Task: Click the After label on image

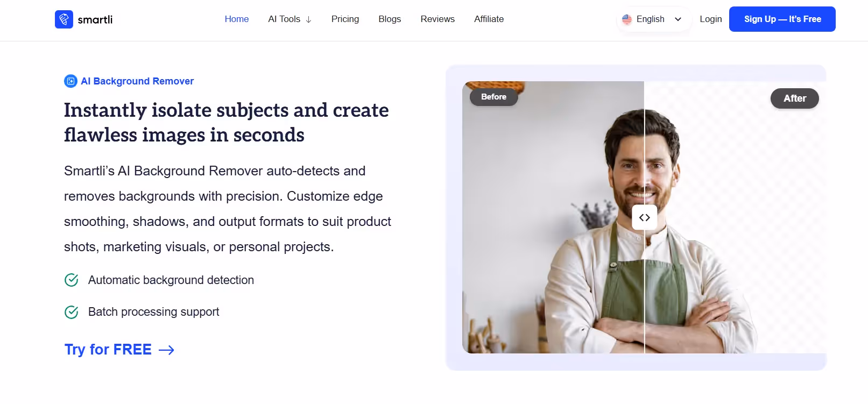Action: 794,98
